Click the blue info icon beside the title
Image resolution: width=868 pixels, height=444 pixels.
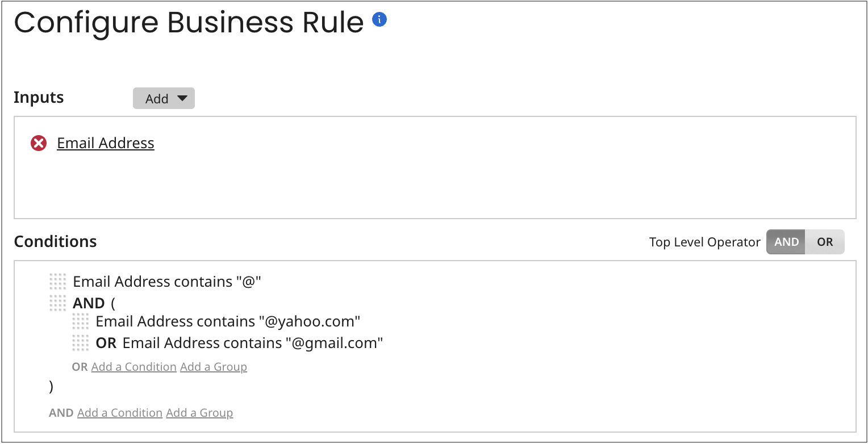[x=379, y=20]
